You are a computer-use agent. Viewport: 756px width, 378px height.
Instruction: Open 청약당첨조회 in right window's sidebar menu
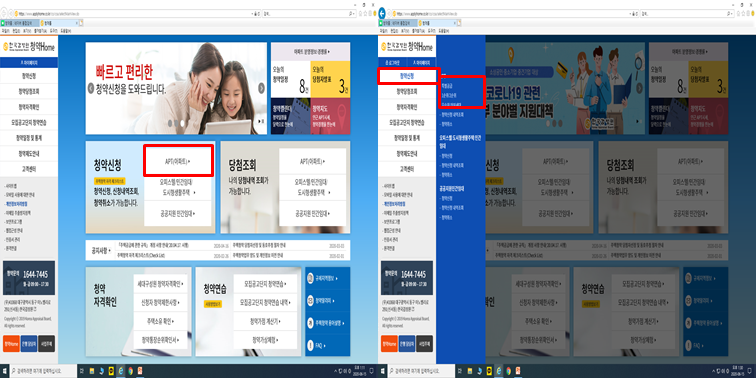(407, 92)
